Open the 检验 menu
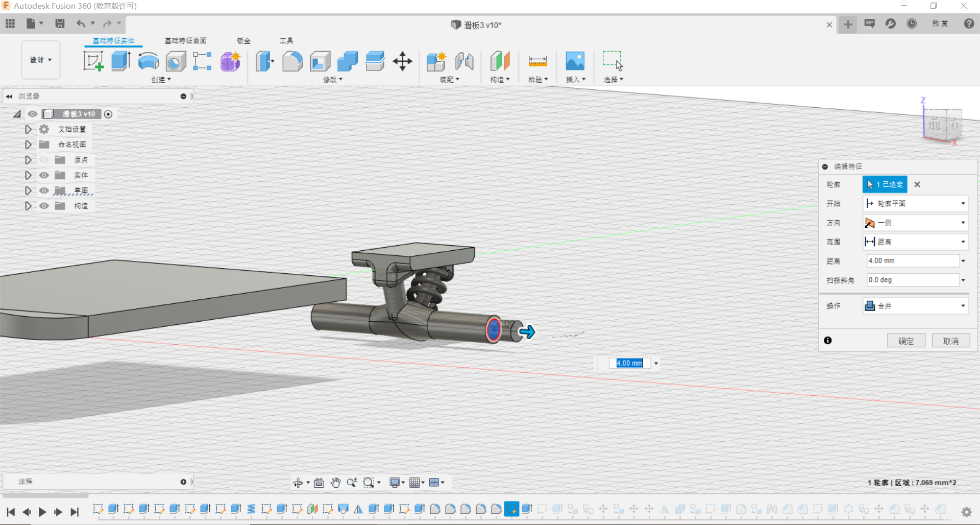This screenshot has height=525, width=980. [x=538, y=80]
